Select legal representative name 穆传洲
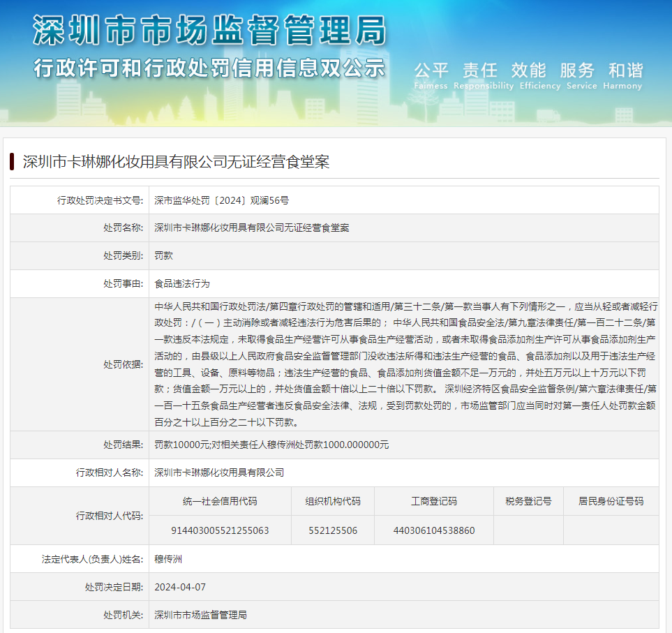672x633 pixels. click(168, 559)
